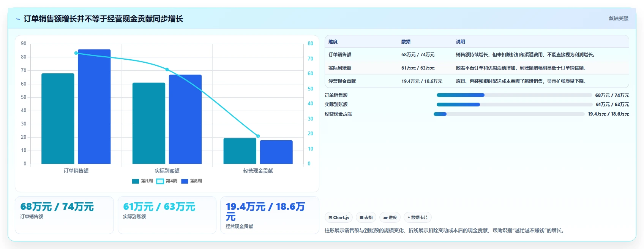
Task: Click the 订单销售额 progress bar
Action: [x=514, y=95]
